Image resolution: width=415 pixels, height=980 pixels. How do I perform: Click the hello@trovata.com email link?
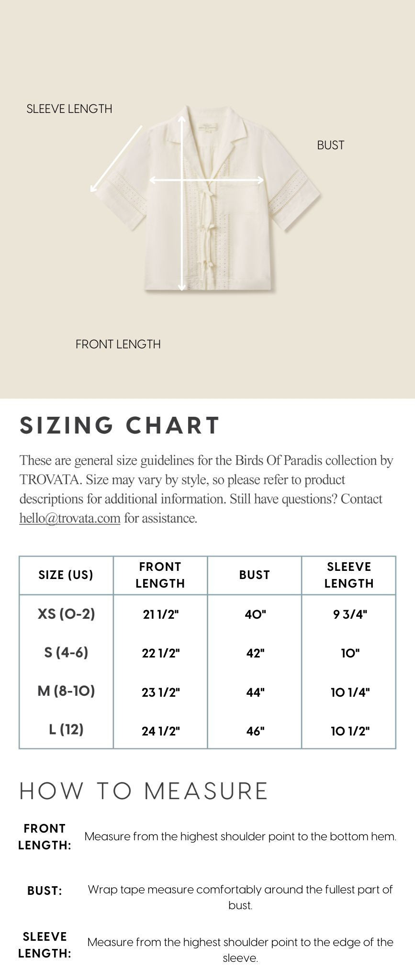(69, 518)
